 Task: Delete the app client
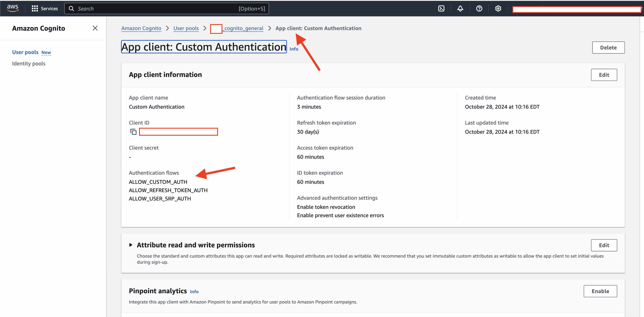pyautogui.click(x=608, y=48)
